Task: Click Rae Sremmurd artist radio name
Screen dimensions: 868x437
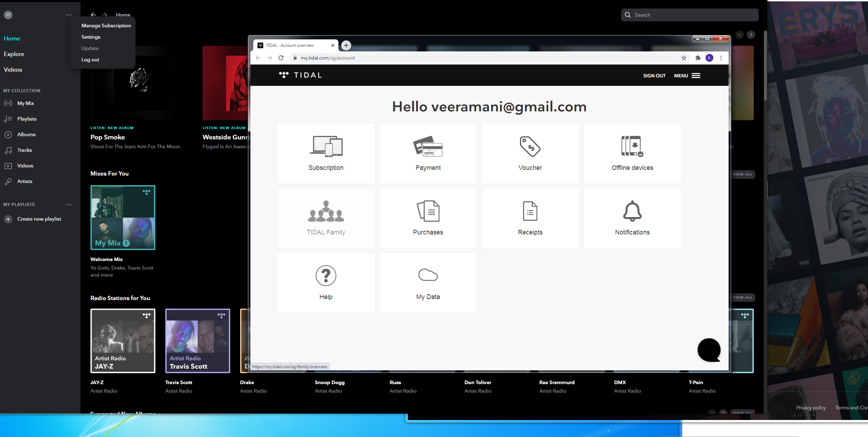Action: click(x=557, y=382)
